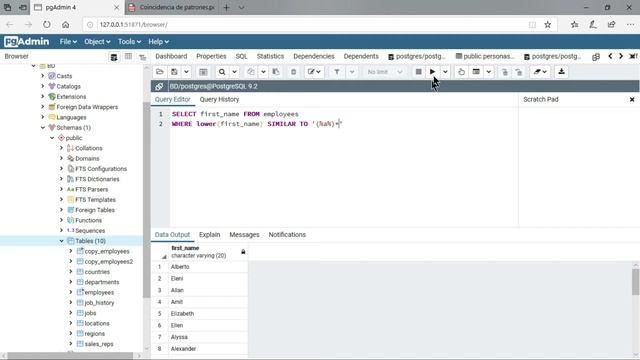This screenshot has width=640, height=360.
Task: Run the query with Execute button
Action: (432, 72)
